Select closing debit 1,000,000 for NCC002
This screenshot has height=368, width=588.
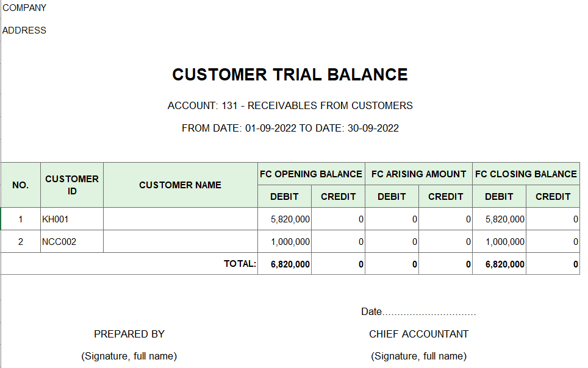pos(499,242)
